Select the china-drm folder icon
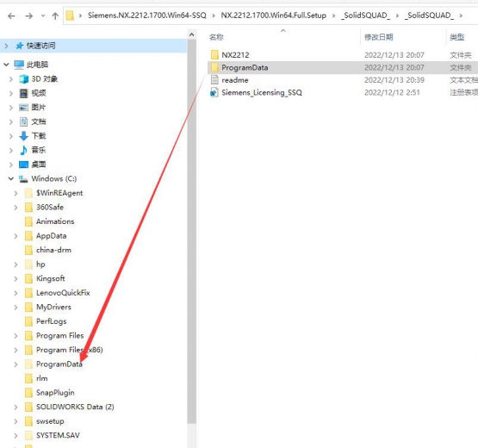This screenshot has width=478, height=448. (28, 250)
